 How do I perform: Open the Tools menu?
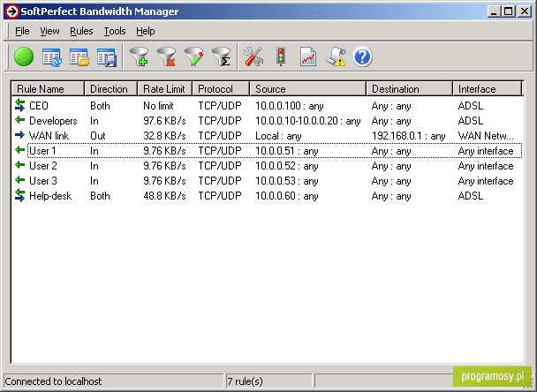[x=115, y=31]
